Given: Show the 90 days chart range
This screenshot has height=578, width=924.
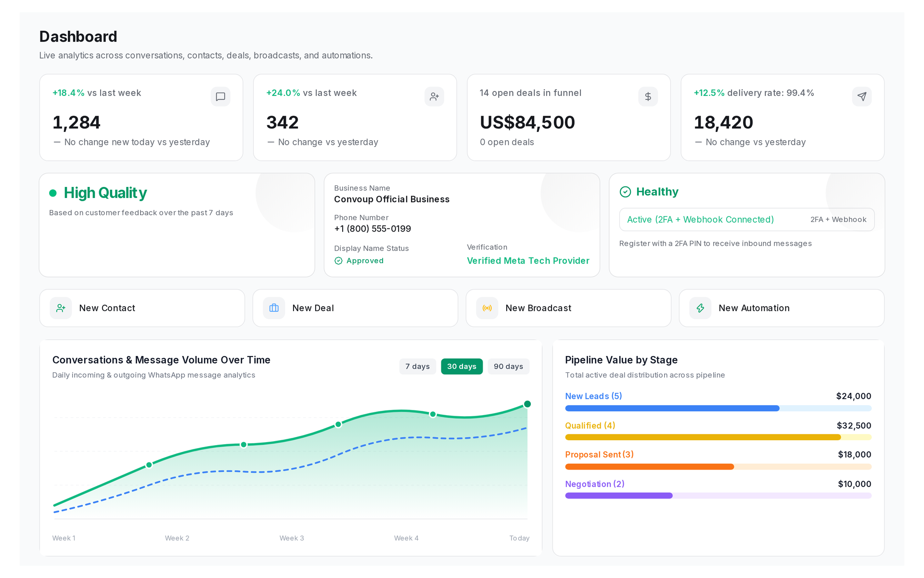Looking at the screenshot, I should pyautogui.click(x=508, y=367).
